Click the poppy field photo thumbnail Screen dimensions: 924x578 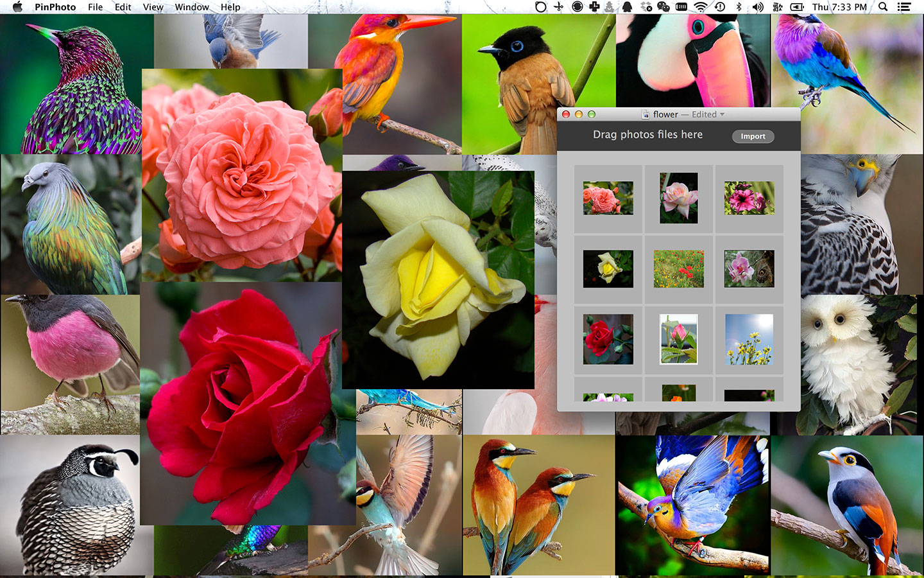678,268
